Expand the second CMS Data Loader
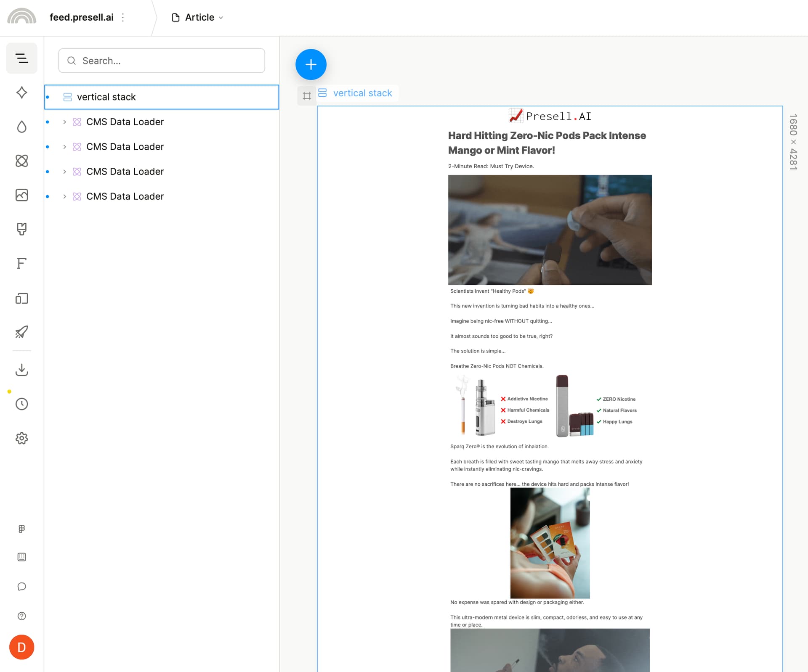The width and height of the screenshot is (808, 672). click(64, 147)
